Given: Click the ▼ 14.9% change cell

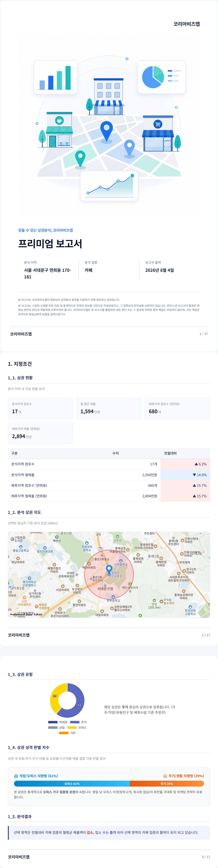Looking at the screenshot, I should (185, 475).
